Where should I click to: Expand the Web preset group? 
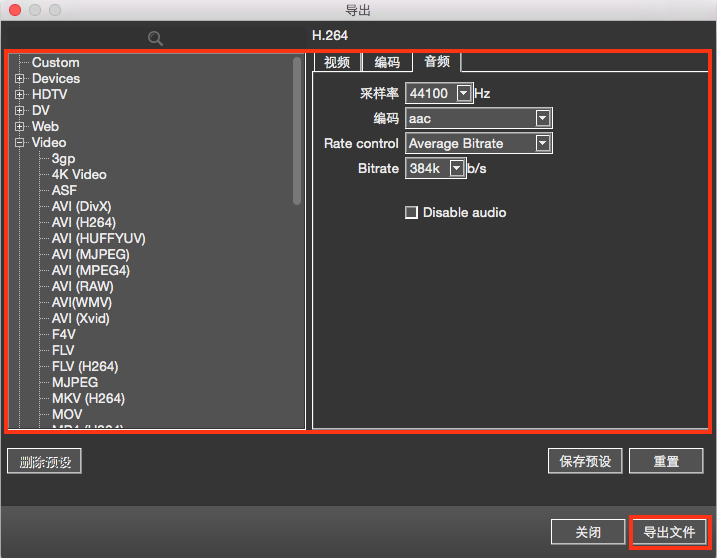19,127
